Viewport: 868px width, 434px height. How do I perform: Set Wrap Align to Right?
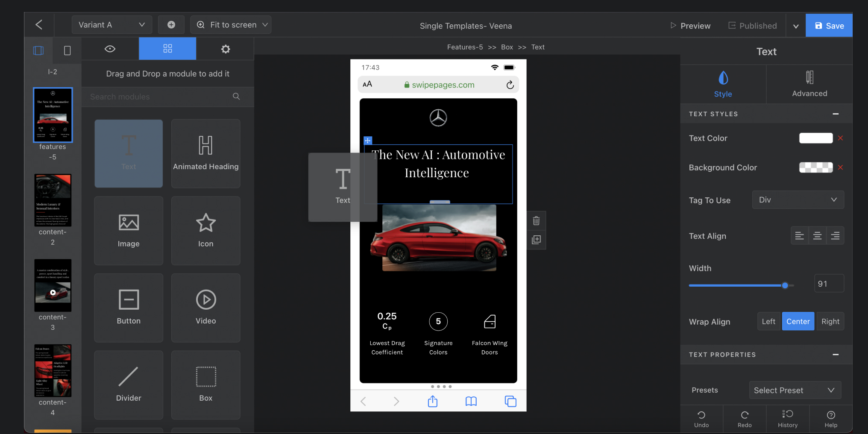coord(830,322)
